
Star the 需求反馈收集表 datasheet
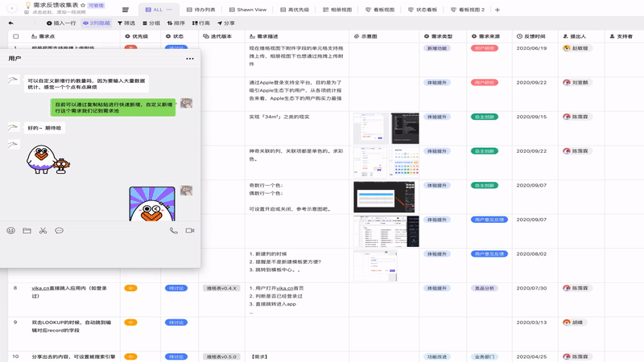83,6
